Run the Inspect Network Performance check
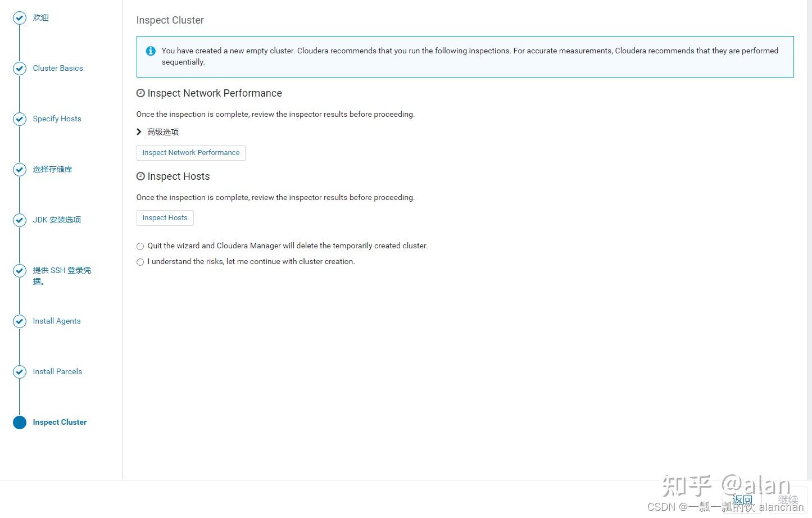The image size is (812, 518). coord(190,152)
